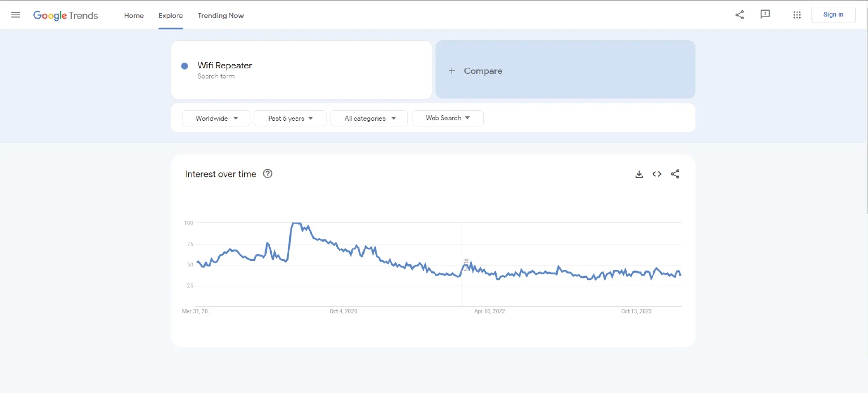The height and width of the screenshot is (393, 868).
Task: Open help icon beside Interest over time
Action: point(268,174)
